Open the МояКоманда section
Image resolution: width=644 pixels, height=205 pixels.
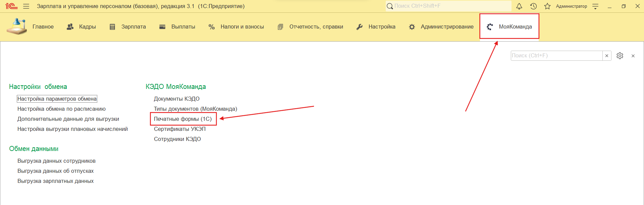coord(509,27)
